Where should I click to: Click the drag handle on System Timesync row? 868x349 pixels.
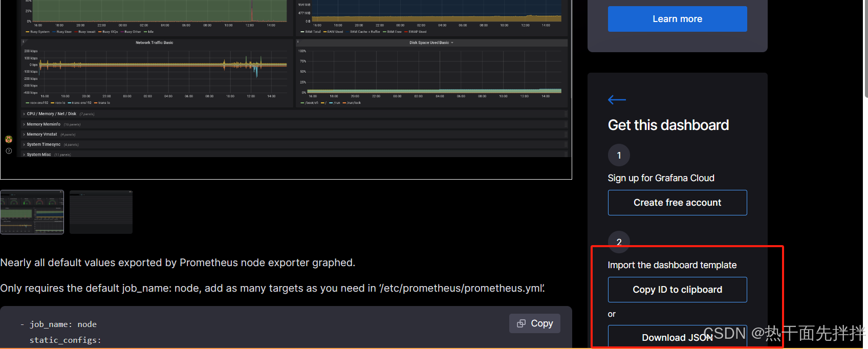tap(566, 145)
